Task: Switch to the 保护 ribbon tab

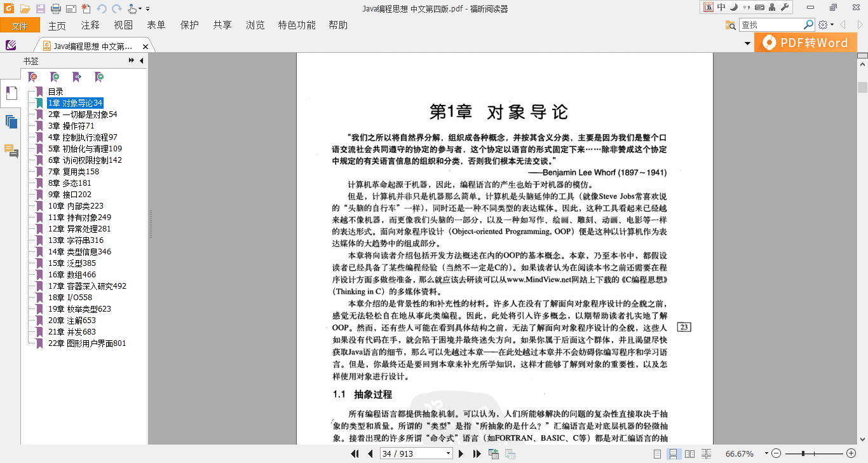Action: (x=189, y=25)
